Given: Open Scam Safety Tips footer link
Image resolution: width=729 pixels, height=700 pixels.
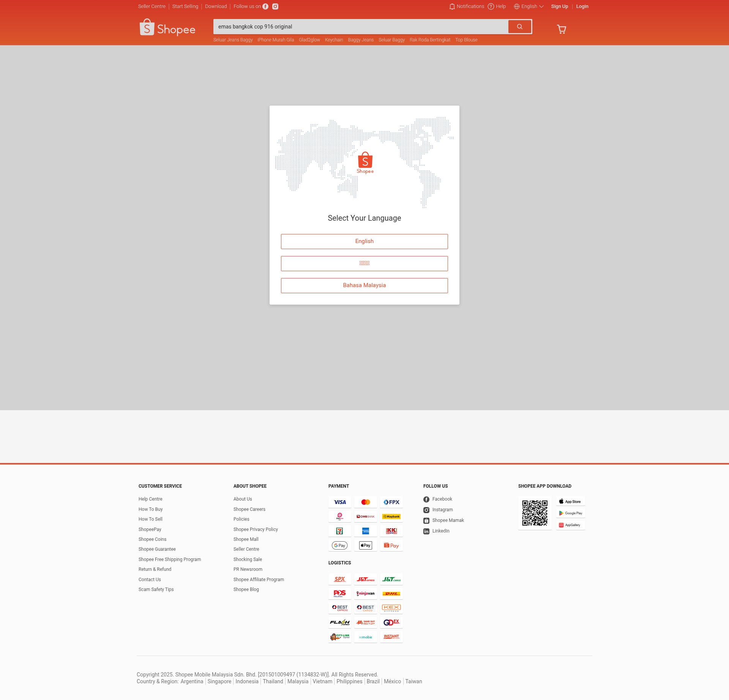Looking at the screenshot, I should coord(156,589).
